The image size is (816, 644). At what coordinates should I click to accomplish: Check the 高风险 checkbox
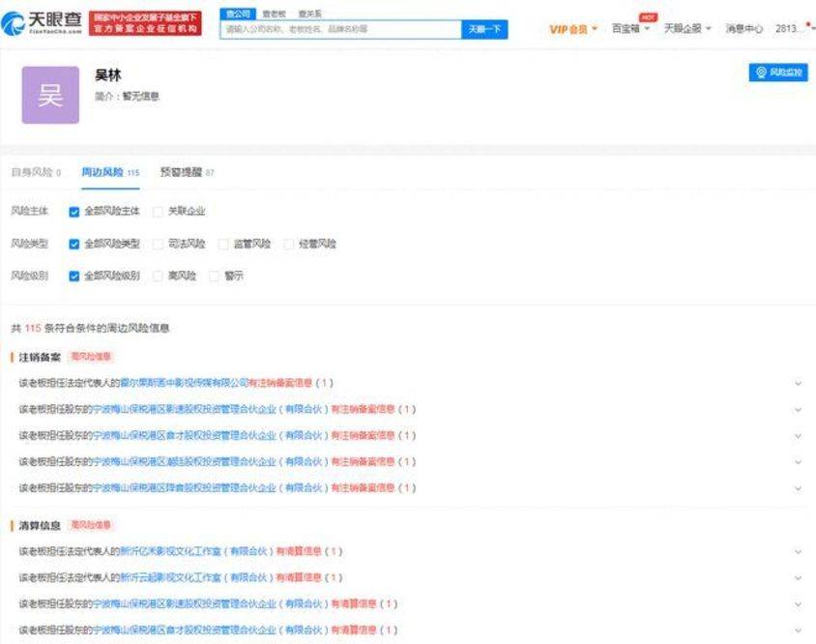tap(158, 277)
